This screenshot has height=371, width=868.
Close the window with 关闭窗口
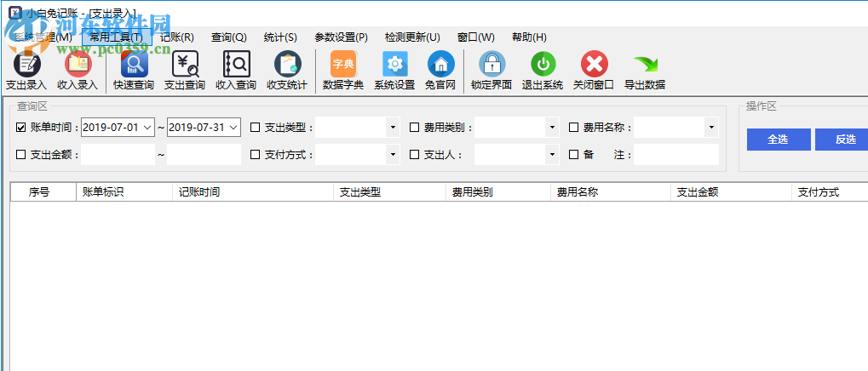(594, 71)
